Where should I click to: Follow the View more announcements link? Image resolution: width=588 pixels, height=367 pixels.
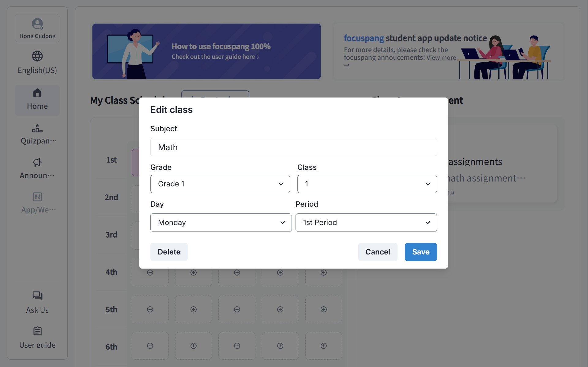click(x=441, y=58)
